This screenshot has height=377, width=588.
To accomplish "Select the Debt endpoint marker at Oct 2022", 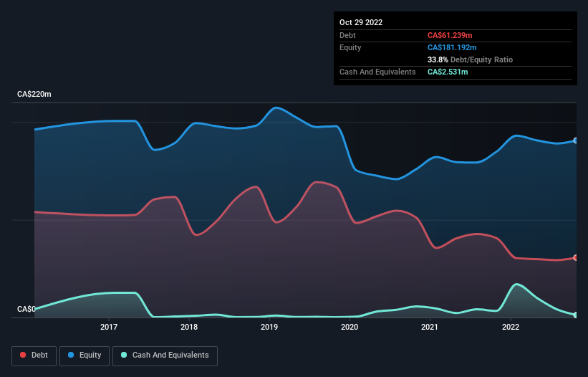I will pyautogui.click(x=576, y=258).
